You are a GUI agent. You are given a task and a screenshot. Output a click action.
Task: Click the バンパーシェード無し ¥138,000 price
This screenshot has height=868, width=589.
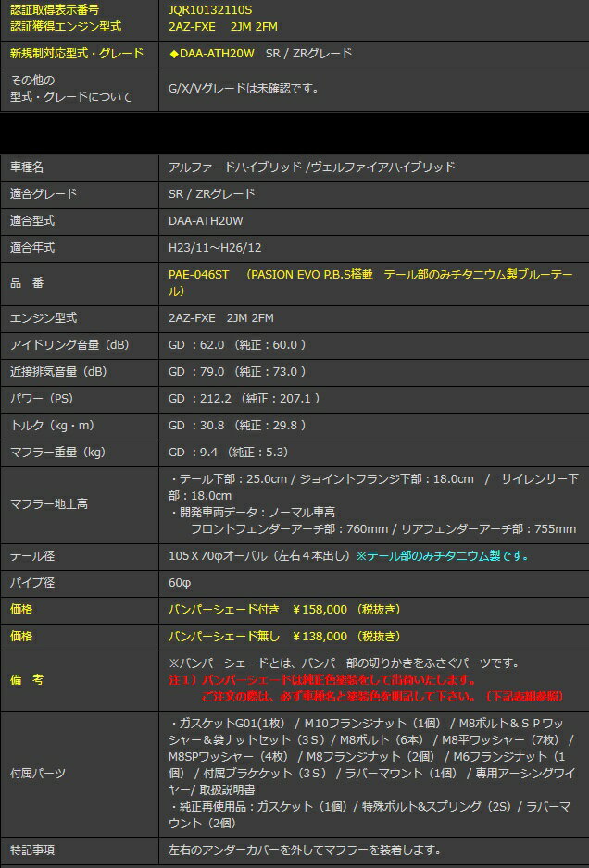[x=283, y=637]
